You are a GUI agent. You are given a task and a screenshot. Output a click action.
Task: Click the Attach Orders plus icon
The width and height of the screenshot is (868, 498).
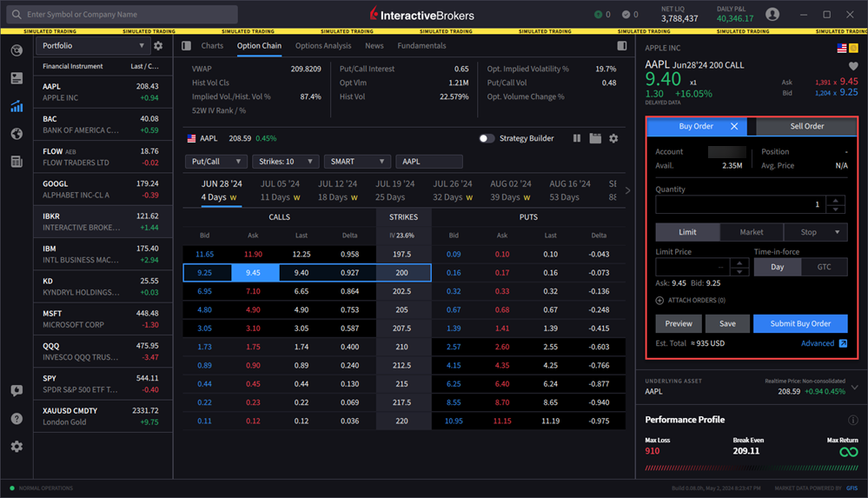tap(659, 300)
